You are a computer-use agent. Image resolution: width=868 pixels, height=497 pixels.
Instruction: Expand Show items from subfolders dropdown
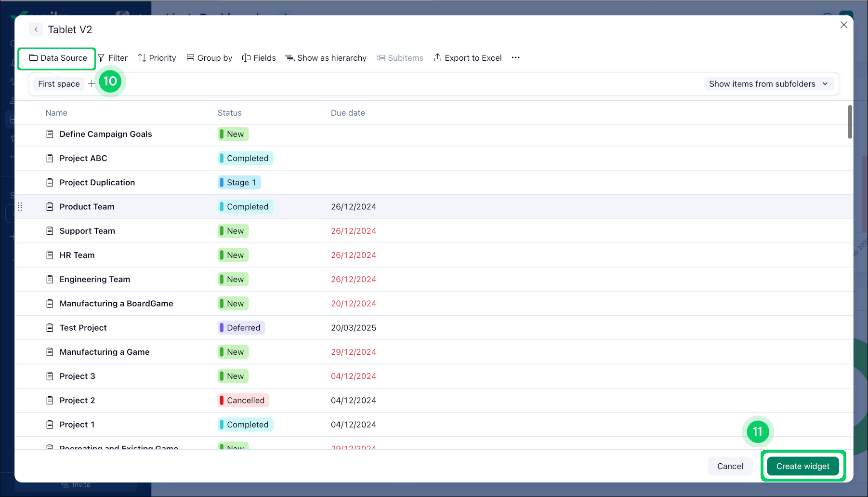[x=768, y=84]
